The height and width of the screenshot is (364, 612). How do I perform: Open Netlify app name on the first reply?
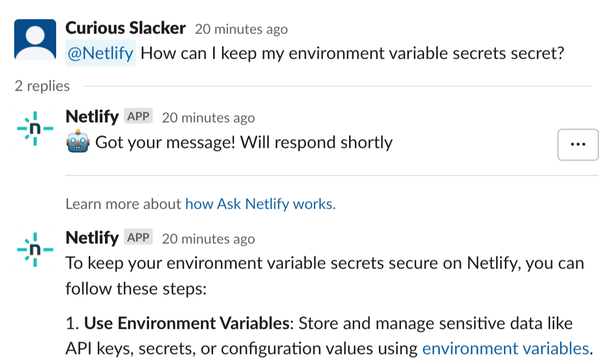[92, 116]
